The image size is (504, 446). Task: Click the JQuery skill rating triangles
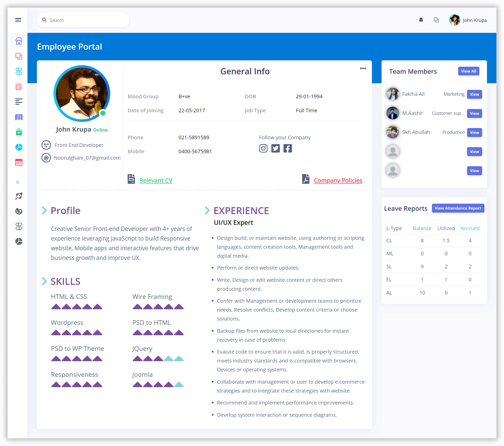point(158,359)
